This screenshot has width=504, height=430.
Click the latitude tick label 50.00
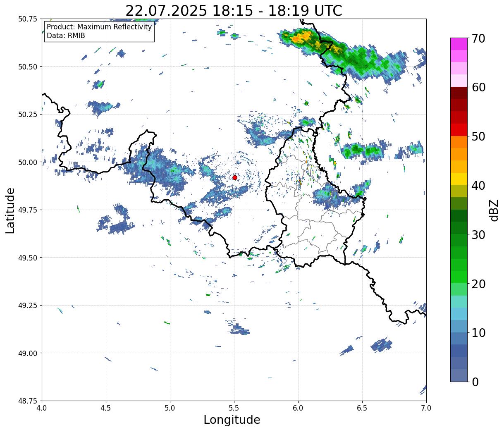coord(28,162)
